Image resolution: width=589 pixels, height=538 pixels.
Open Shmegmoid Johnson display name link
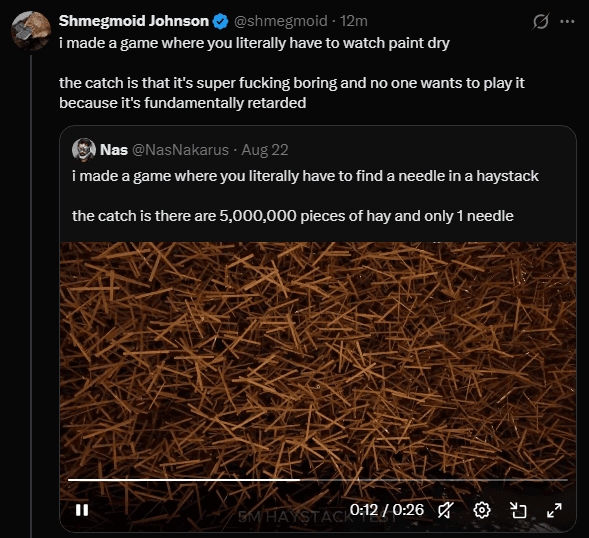tap(134, 21)
